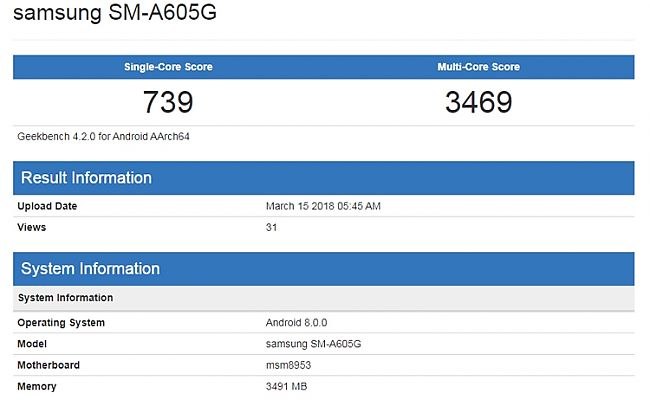650x406 pixels.
Task: Click the gray System Information table subheader
Action: (x=323, y=298)
